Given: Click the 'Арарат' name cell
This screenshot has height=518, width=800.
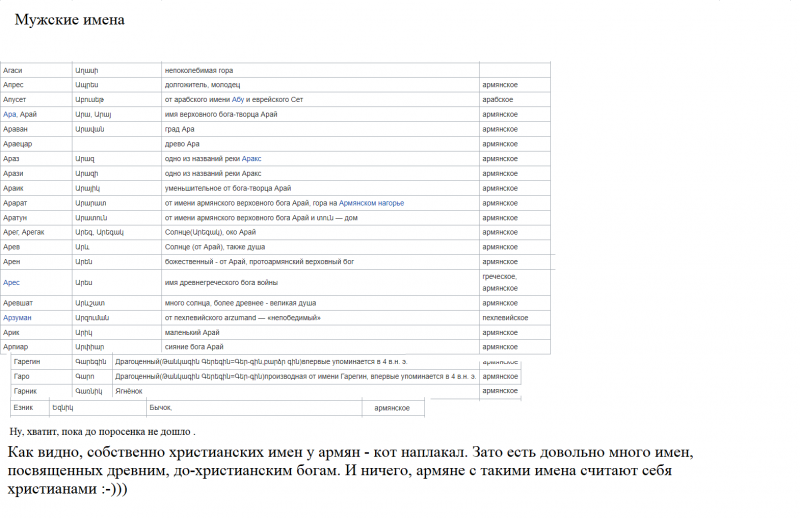Looking at the screenshot, I should click(x=37, y=203).
